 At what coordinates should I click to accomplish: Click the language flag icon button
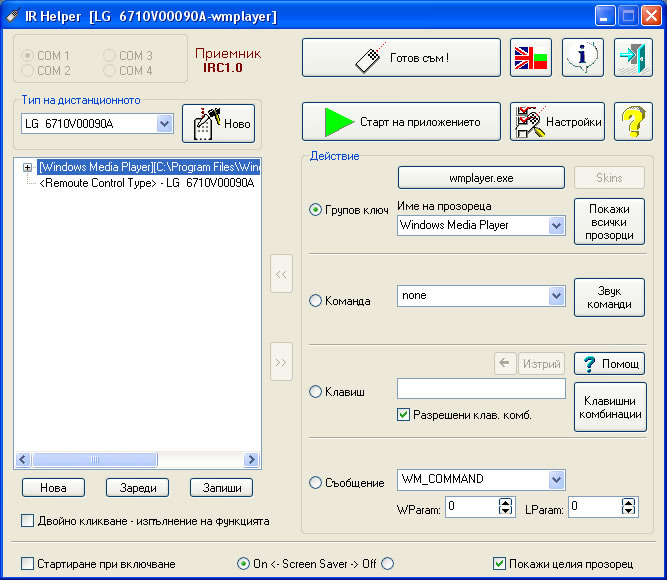pyautogui.click(x=531, y=57)
